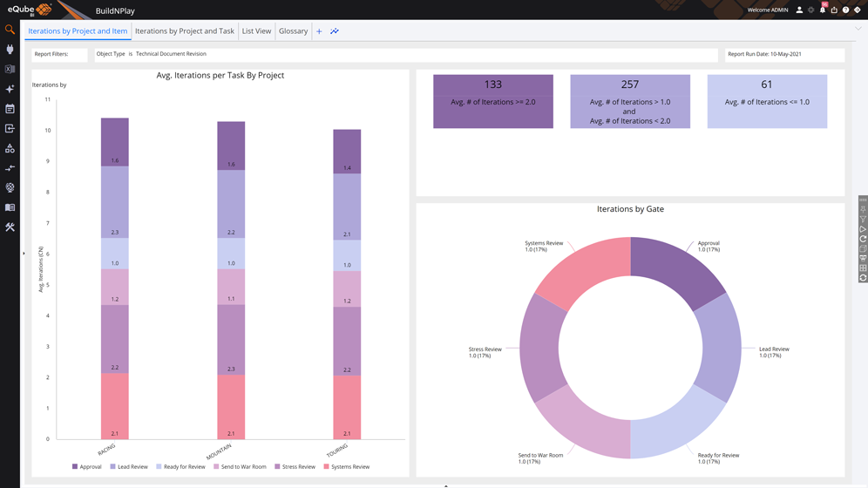Click the BuildNPlay project title
Screen dimensions: 868x488
[115, 10]
